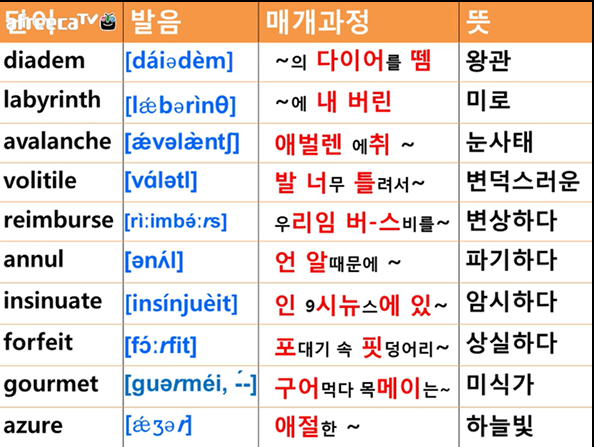This screenshot has width=594, height=447.
Task: Click the word volitile
Action: click(40, 181)
